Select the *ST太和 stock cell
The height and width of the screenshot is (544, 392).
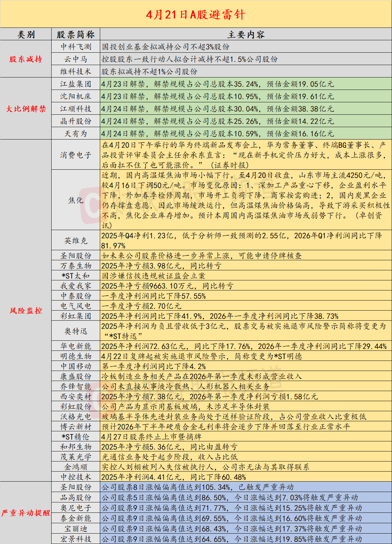click(76, 276)
